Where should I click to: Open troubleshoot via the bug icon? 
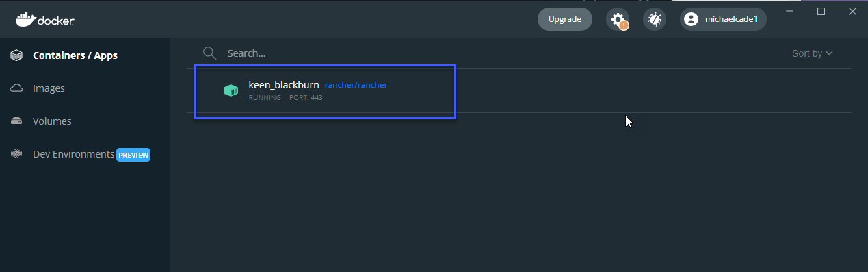[x=655, y=19]
